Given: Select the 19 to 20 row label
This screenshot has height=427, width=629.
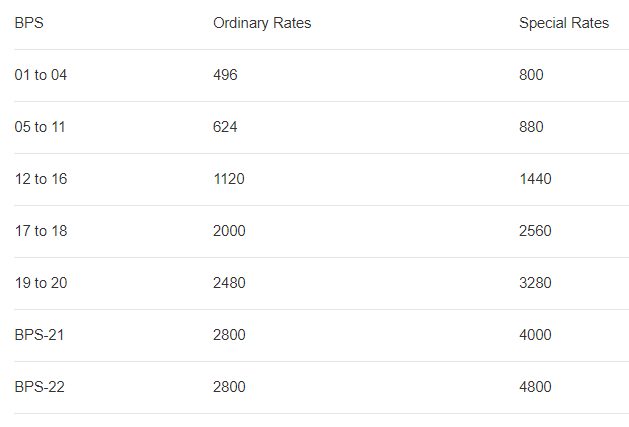Looking at the screenshot, I should click(x=41, y=283).
